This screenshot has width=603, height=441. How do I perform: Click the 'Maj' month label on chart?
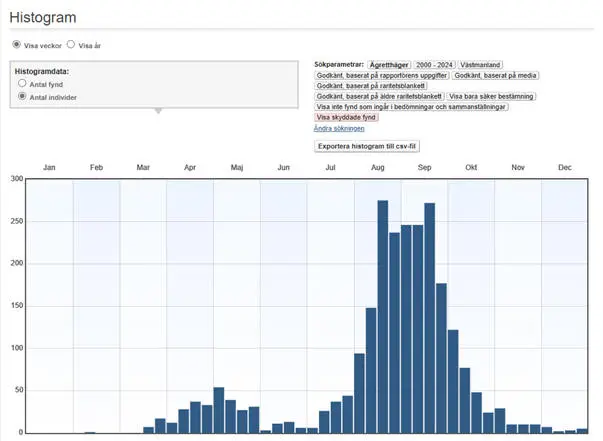tap(237, 167)
